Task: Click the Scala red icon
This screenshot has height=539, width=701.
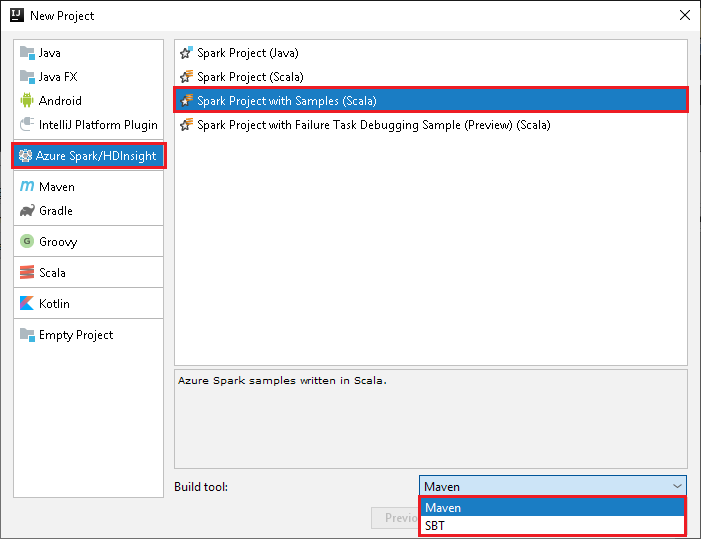Action: (x=27, y=272)
